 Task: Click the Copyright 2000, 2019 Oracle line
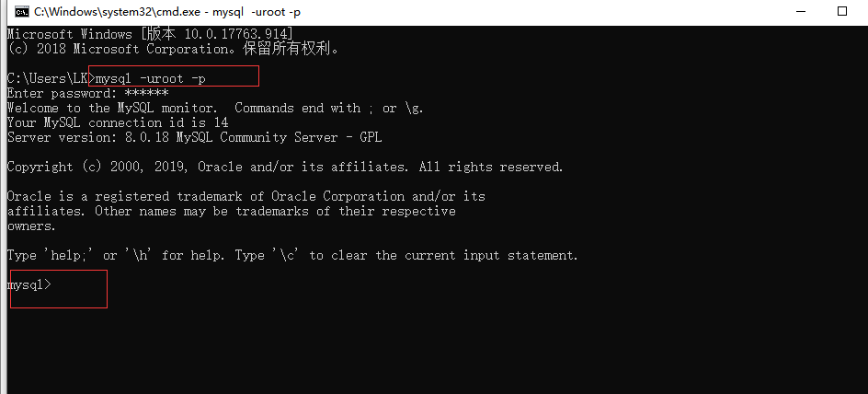pos(285,167)
